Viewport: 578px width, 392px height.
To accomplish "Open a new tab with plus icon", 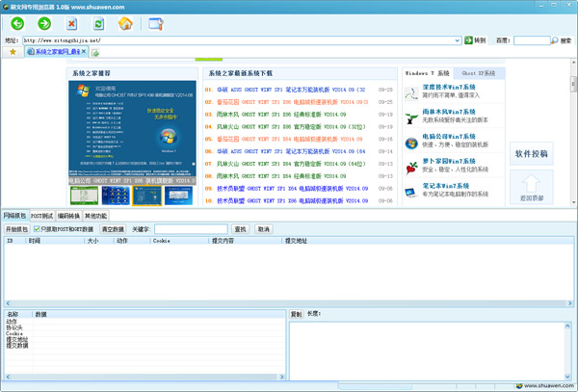I will [x=96, y=52].
